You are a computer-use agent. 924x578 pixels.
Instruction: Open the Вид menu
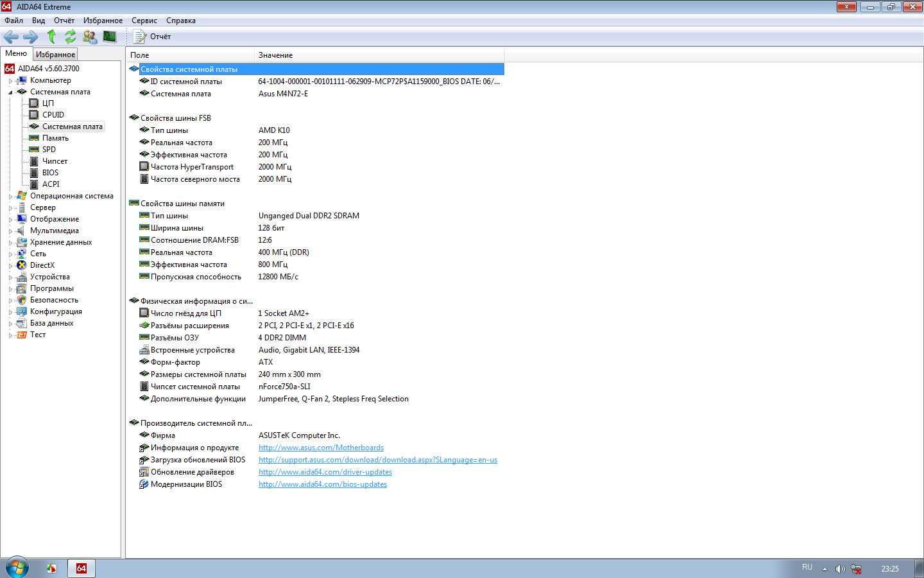click(x=38, y=21)
